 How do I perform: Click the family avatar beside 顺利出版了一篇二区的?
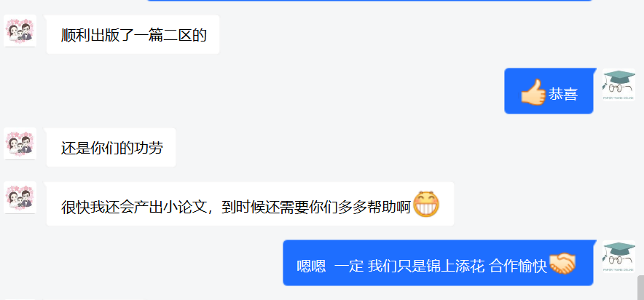click(x=20, y=31)
